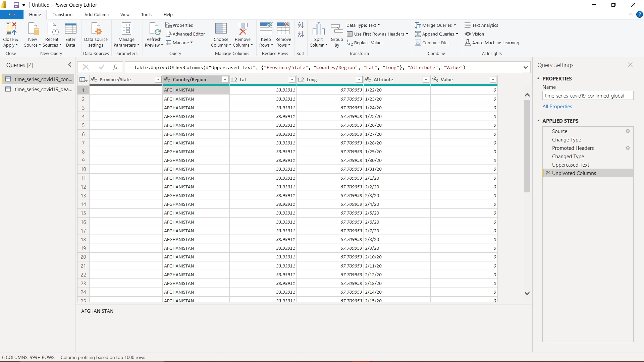This screenshot has width=644, height=362.
Task: Click the query Name input field
Action: click(588, 96)
